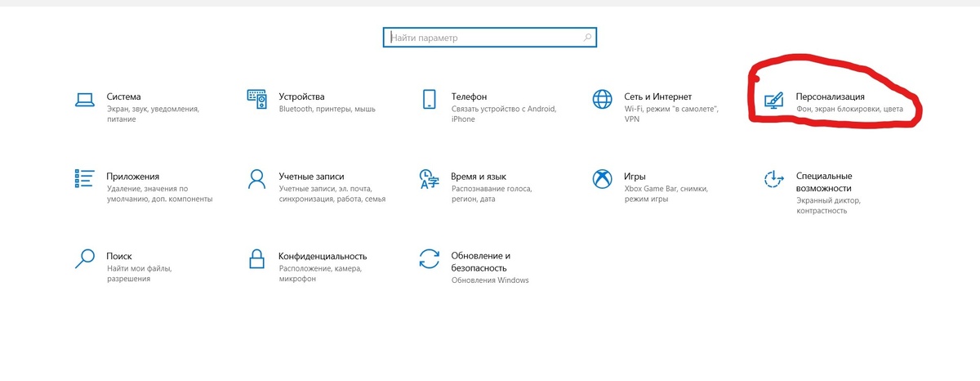Click the search magnifier in the Найти параметр box

click(x=587, y=38)
